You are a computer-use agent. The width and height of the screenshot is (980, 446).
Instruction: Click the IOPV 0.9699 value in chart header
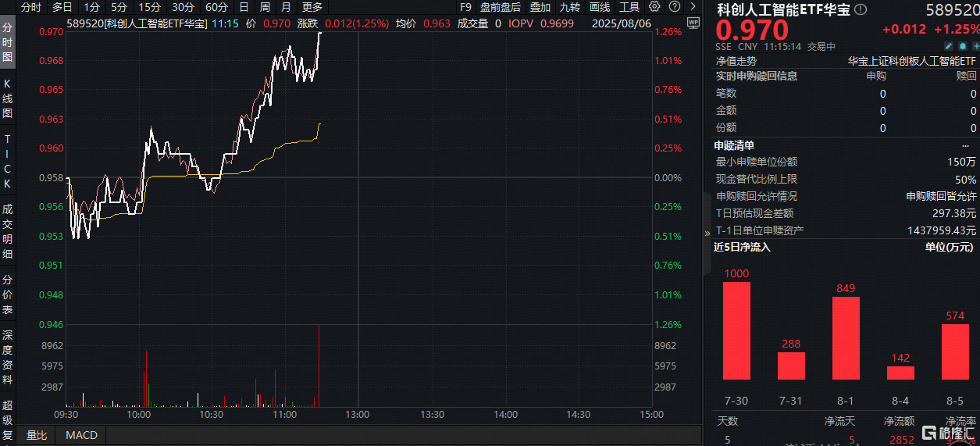(x=558, y=23)
